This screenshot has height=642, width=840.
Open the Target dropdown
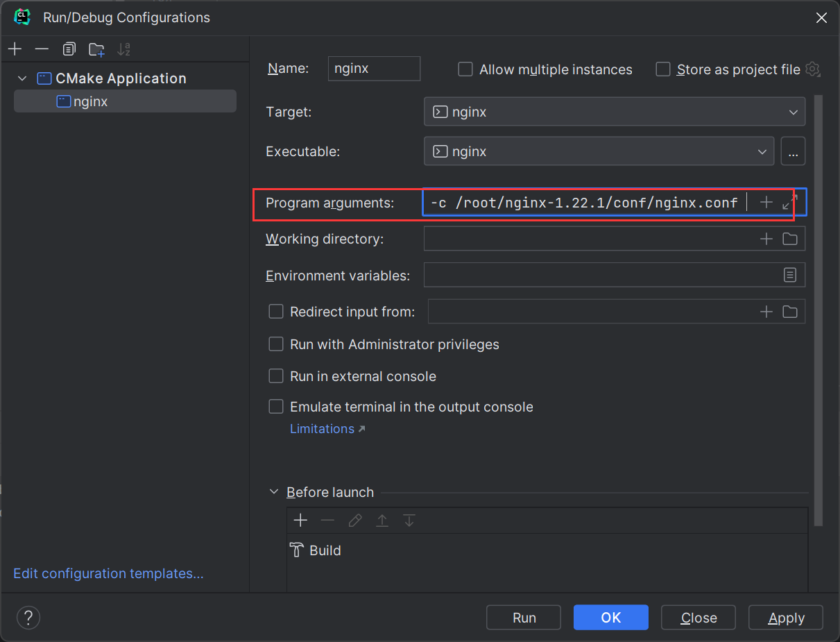point(615,112)
